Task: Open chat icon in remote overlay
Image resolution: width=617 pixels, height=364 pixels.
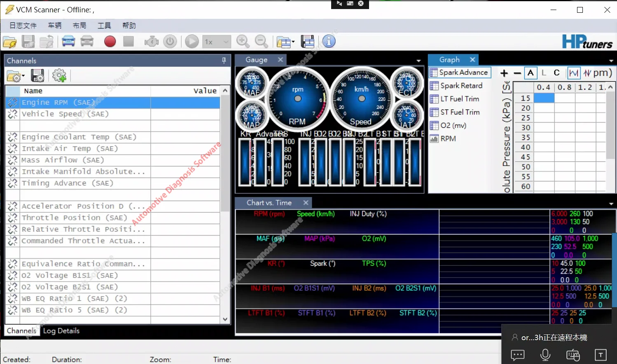Action: (518, 355)
